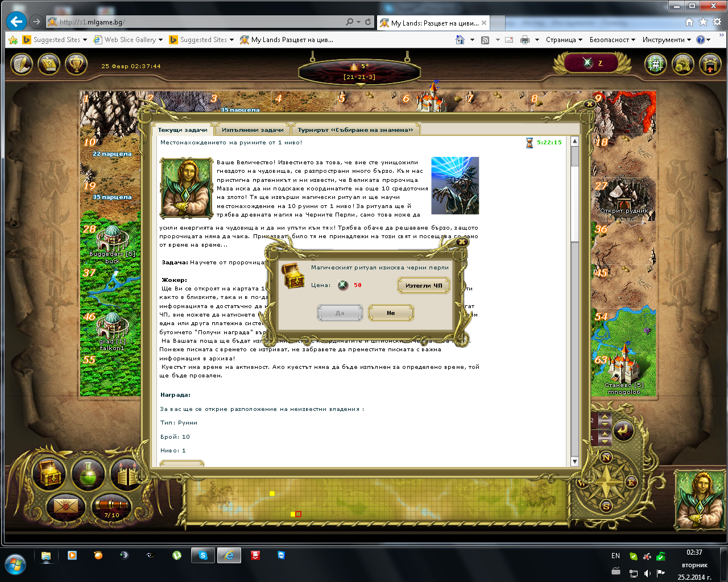The image size is (728, 582).
Task: Close the black pearls ritual dialog
Action: click(462, 242)
